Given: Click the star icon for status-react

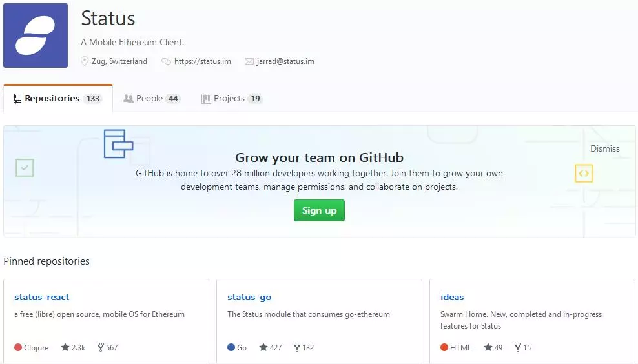Looking at the screenshot, I should click(65, 347).
